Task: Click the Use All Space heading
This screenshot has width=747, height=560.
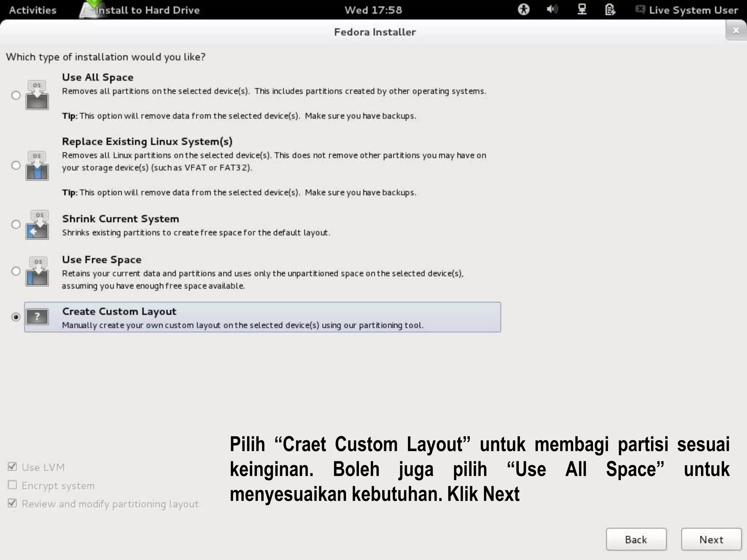Action: click(98, 77)
